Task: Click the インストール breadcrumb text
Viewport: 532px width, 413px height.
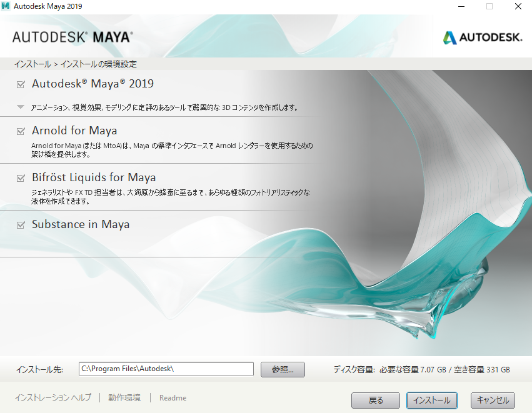Action: [33, 64]
